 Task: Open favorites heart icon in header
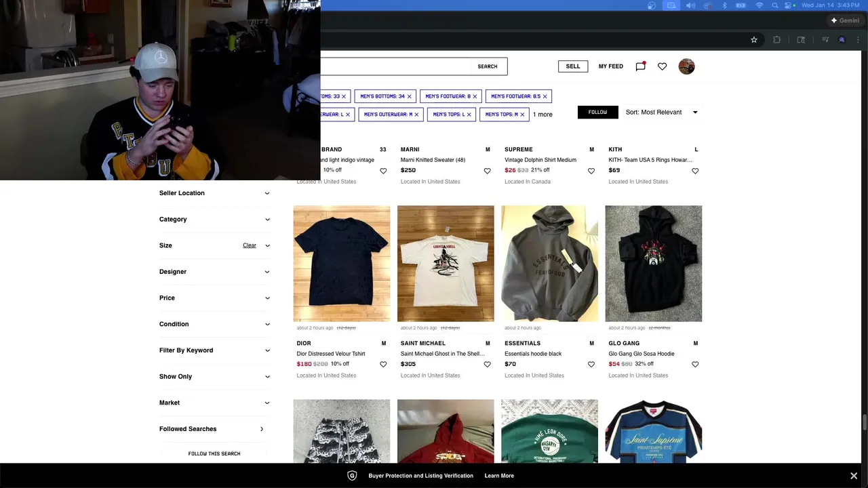point(663,66)
